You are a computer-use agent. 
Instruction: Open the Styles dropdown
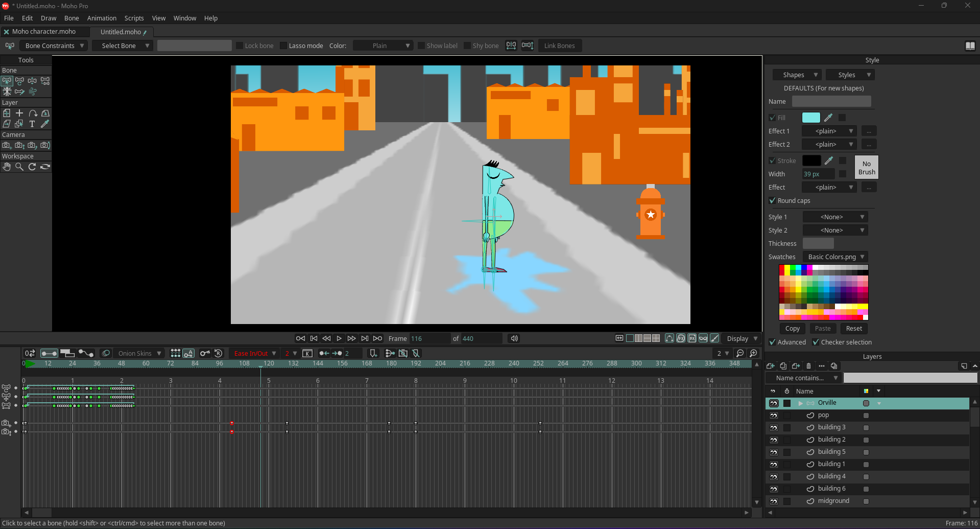tap(850, 75)
